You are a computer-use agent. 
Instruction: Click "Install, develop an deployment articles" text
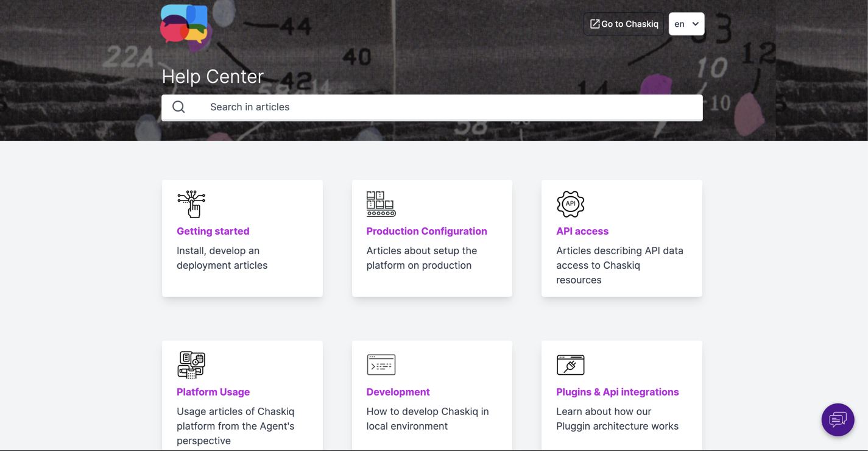222,258
